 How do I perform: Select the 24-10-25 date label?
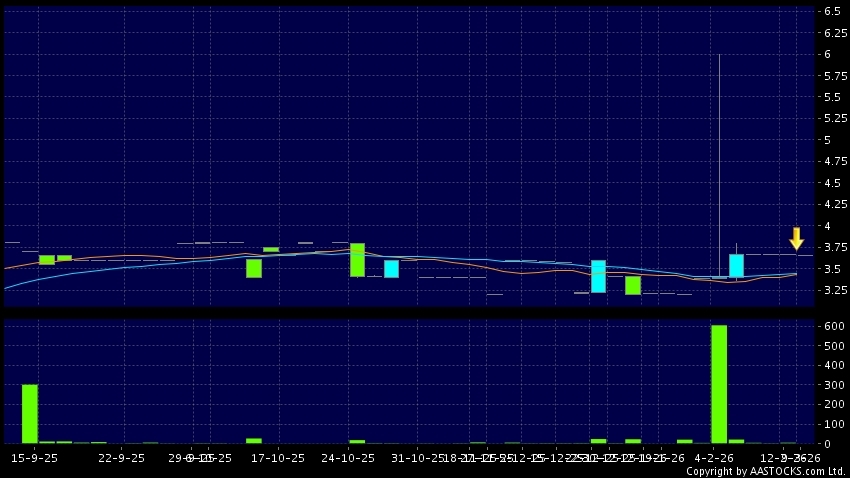(x=347, y=457)
